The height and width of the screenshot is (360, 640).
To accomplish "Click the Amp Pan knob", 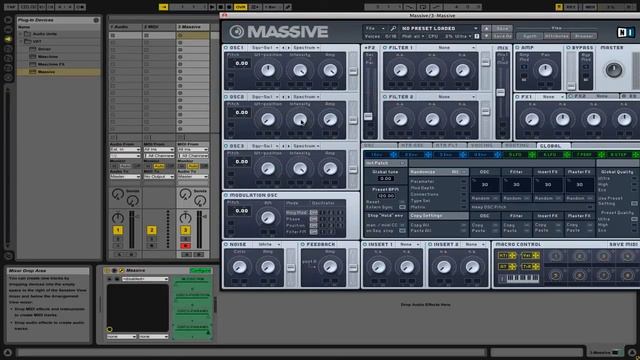I will pos(545,70).
